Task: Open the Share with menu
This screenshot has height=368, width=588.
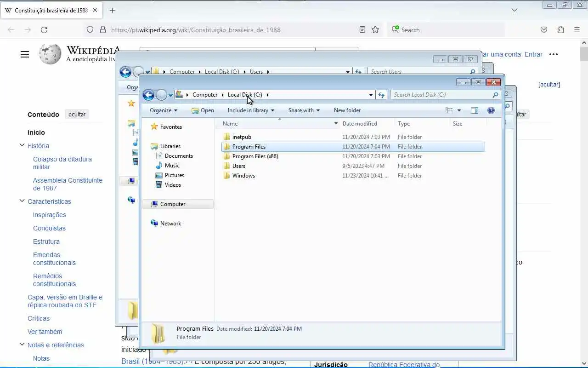Action: [304, 110]
